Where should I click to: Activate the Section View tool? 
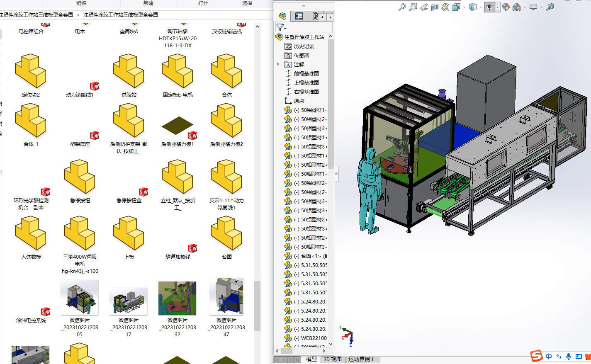pos(434,7)
